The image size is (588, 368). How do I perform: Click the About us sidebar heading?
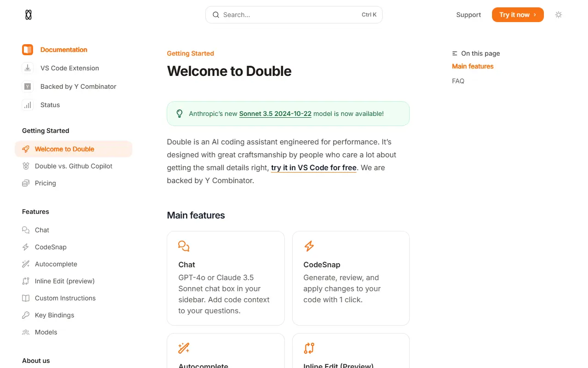(x=36, y=361)
